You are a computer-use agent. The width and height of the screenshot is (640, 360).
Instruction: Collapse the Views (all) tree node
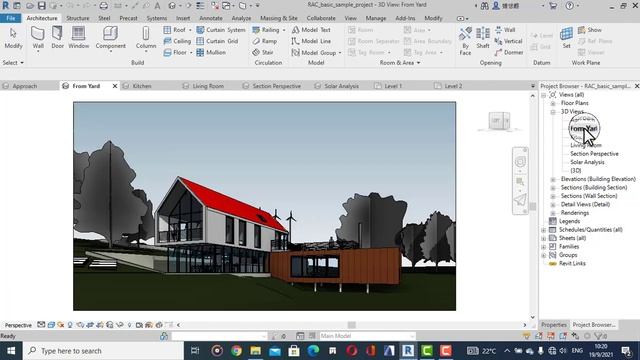[x=544, y=95]
